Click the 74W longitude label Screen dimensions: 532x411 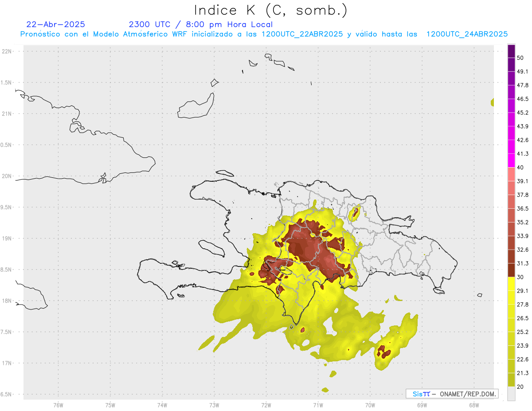coord(162,405)
